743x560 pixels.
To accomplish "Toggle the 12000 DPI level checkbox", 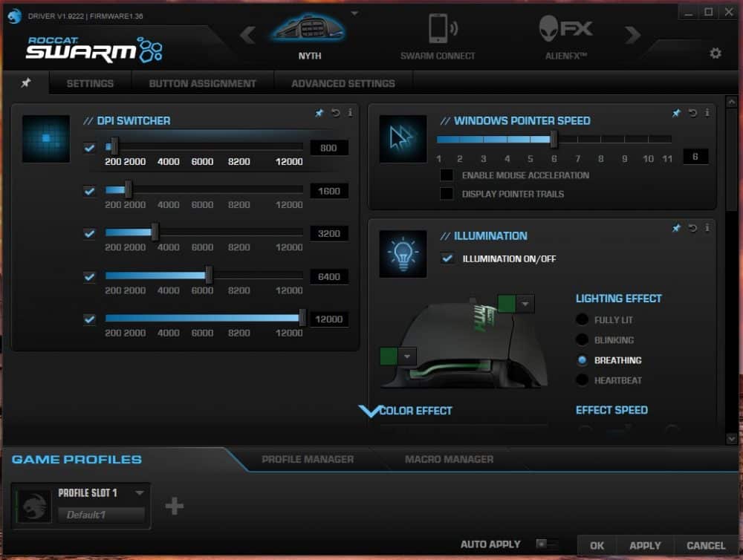I will pyautogui.click(x=89, y=319).
